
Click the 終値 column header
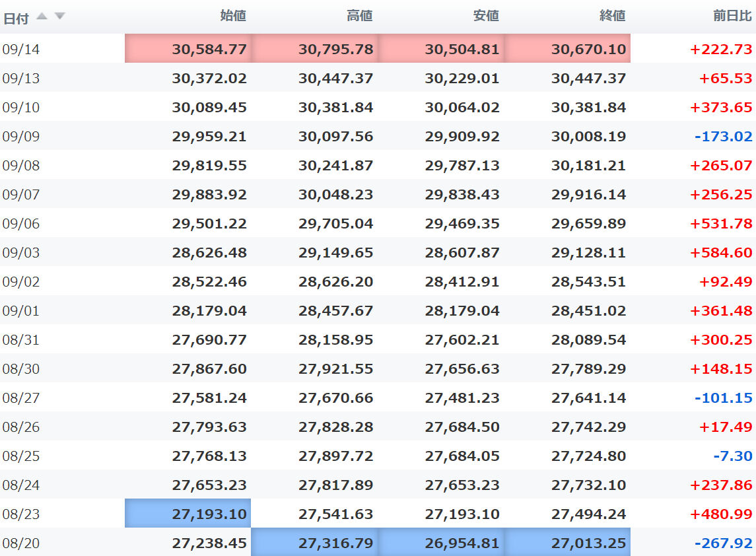coord(612,16)
